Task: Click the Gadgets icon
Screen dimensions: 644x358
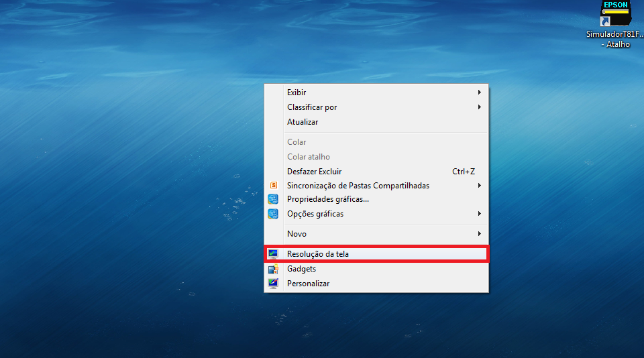Action: [273, 269]
